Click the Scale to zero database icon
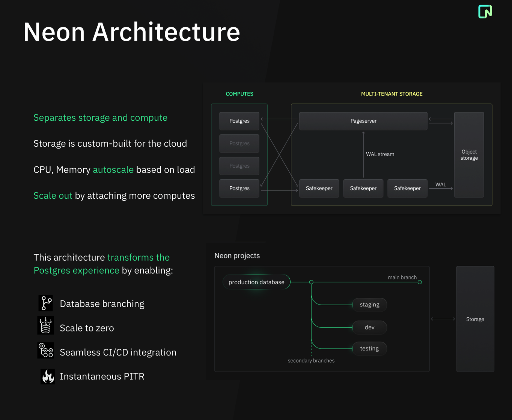This screenshot has height=420, width=512. click(46, 325)
